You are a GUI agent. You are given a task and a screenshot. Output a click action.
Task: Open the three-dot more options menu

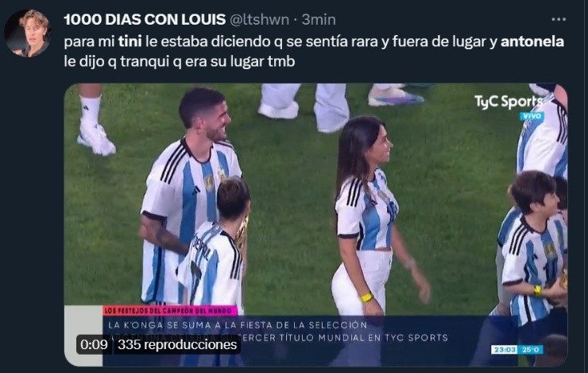pos(558,19)
